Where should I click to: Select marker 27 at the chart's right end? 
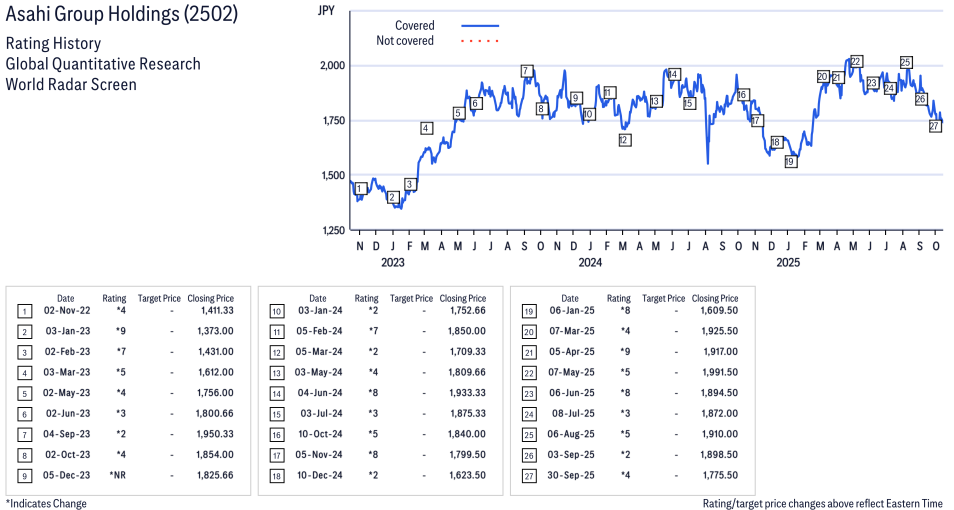point(935,126)
